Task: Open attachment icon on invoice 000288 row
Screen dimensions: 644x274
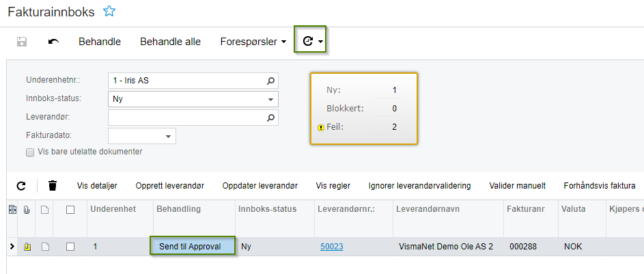Action: tap(27, 247)
